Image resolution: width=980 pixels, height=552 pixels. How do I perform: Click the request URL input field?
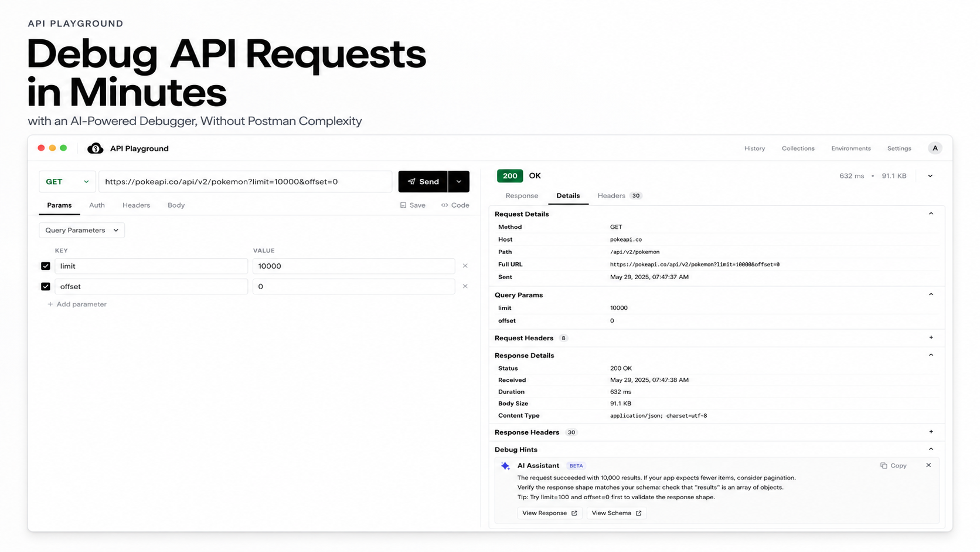click(x=245, y=182)
